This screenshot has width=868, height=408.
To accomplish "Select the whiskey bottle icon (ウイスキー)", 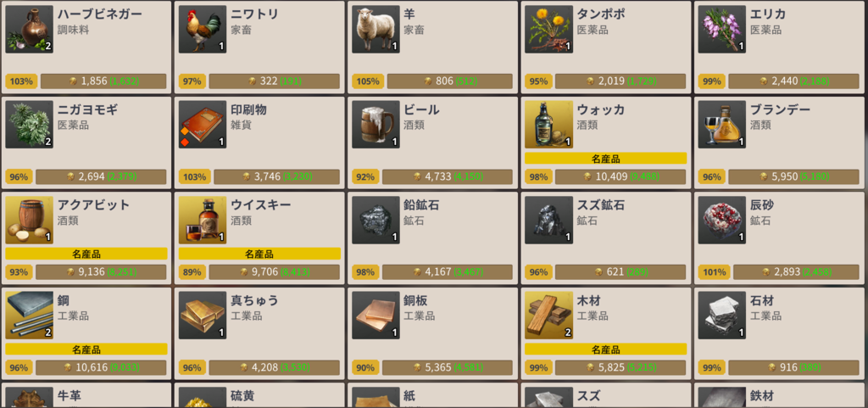I will click(203, 220).
